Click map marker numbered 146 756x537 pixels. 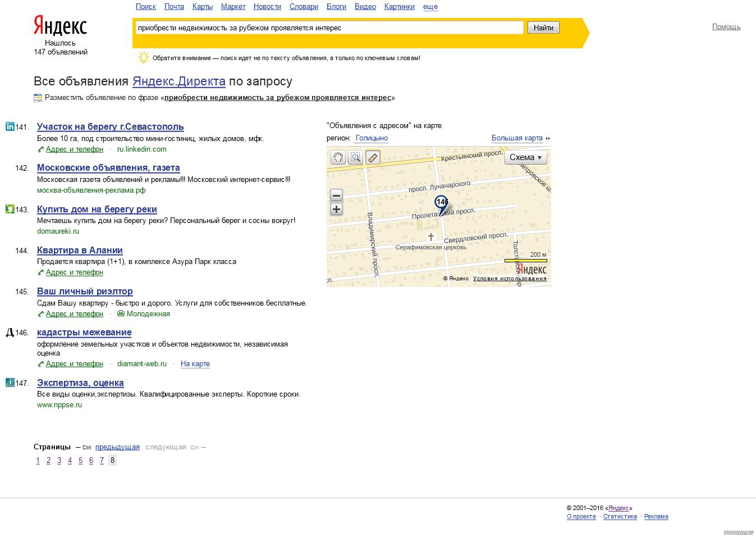(x=442, y=204)
